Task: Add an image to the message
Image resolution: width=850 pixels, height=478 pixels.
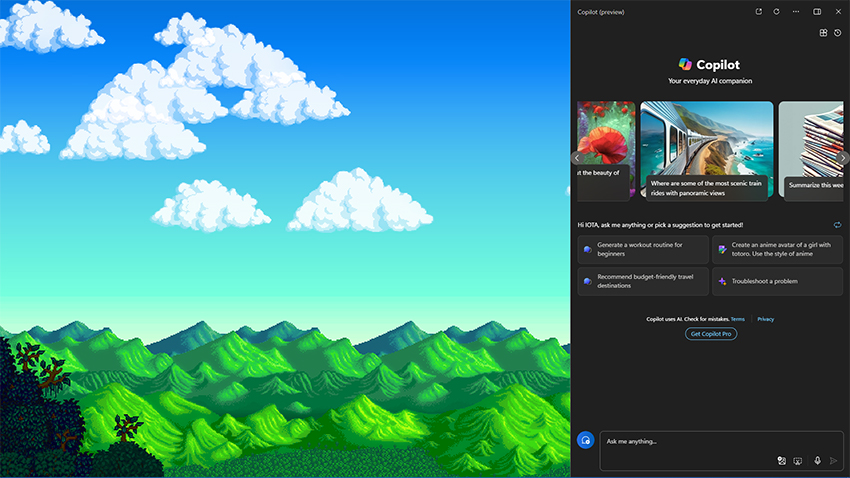Action: coord(782,461)
